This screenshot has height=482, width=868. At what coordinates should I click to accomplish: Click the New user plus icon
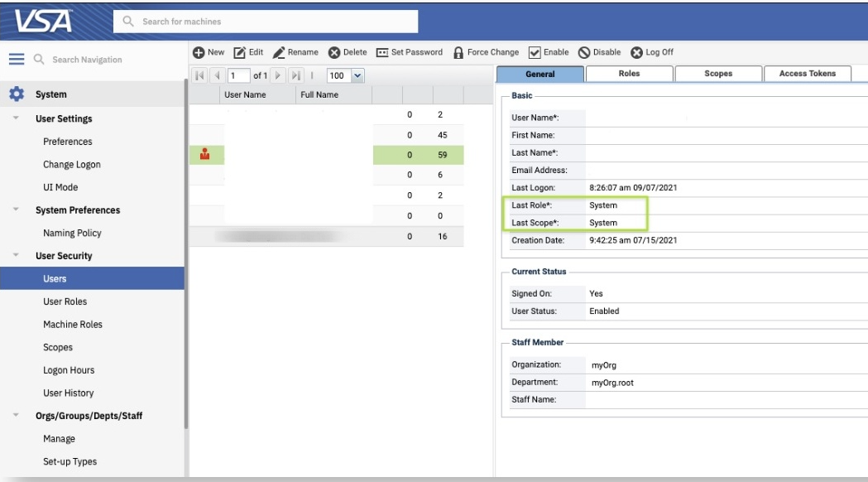pos(199,52)
